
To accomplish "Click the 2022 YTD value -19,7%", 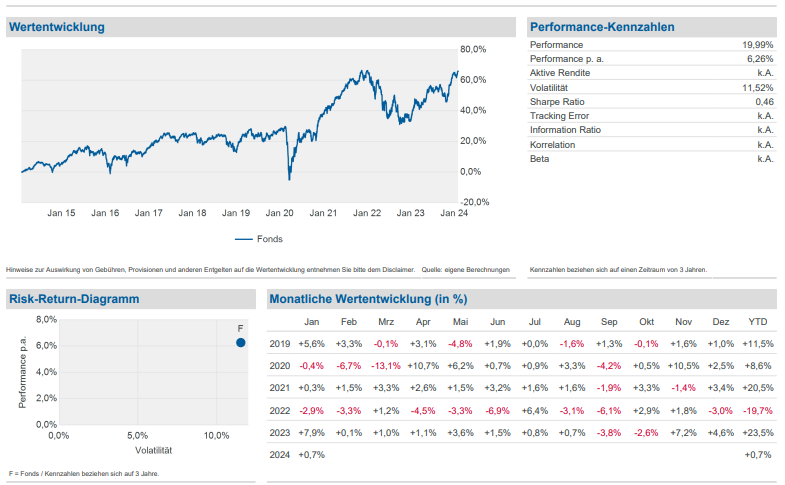I will coord(756,410).
